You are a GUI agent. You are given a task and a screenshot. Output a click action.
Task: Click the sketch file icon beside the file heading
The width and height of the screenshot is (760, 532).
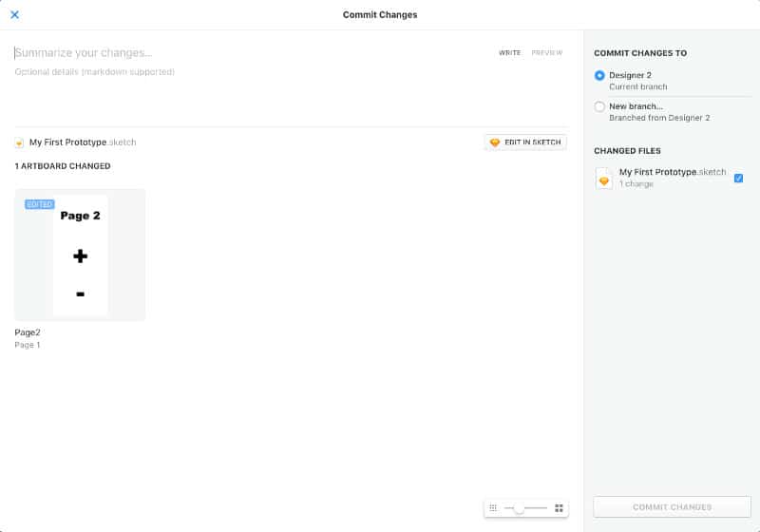[x=19, y=142]
